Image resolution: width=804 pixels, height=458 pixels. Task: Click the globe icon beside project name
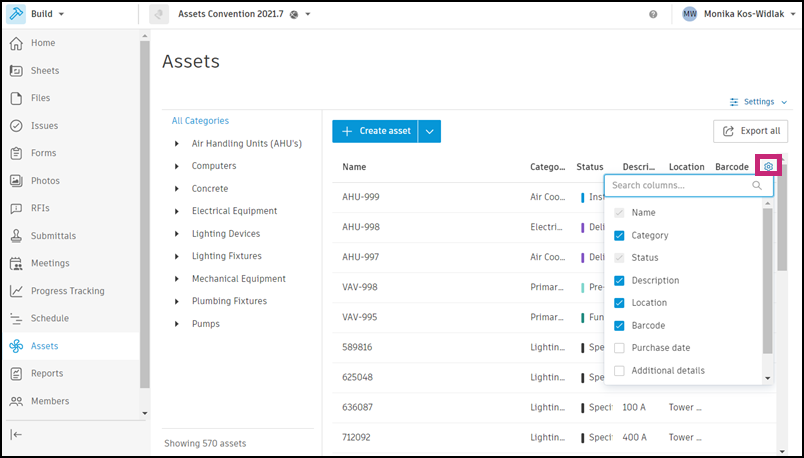(294, 15)
